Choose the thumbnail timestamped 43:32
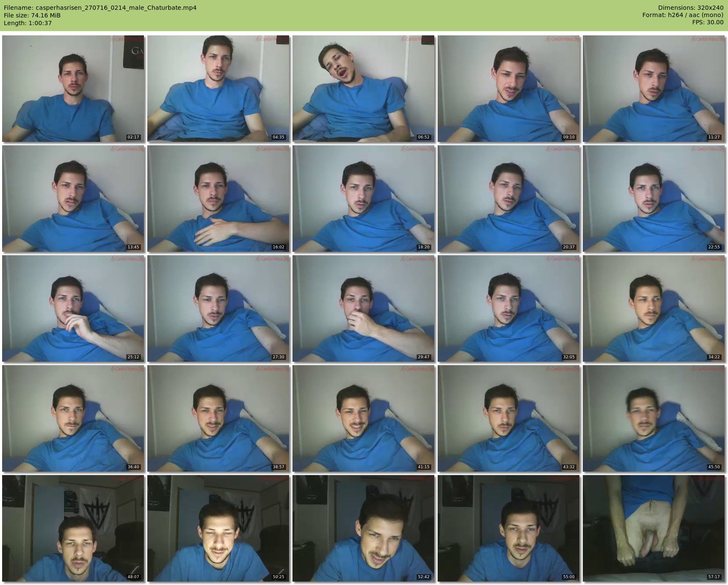Screen dimensions: 728x585 (x=509, y=418)
